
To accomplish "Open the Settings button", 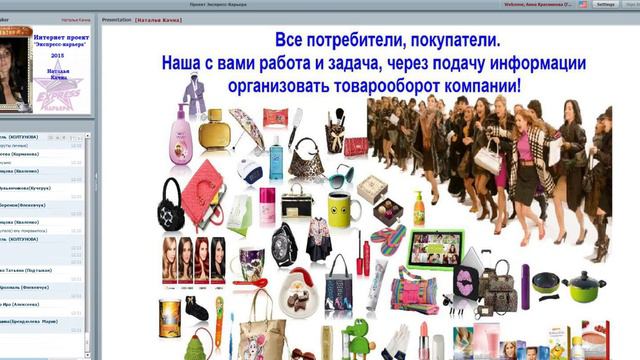I will (606, 4).
